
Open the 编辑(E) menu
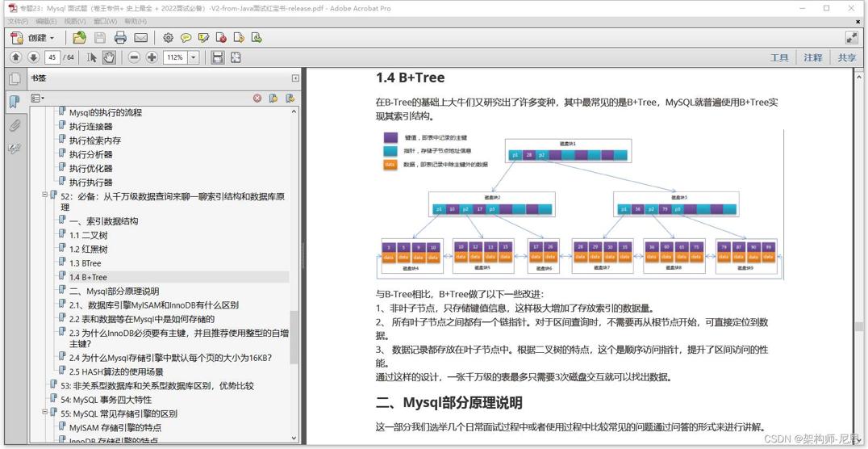[x=46, y=21]
